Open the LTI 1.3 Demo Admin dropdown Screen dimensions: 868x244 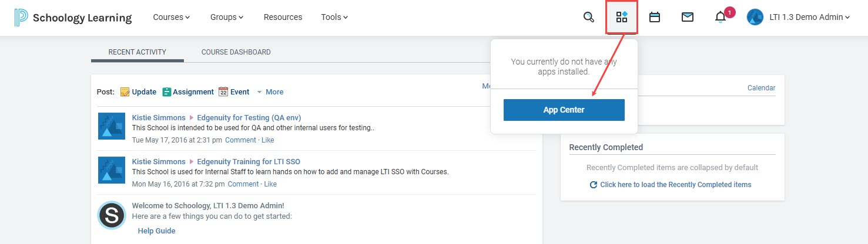pyautogui.click(x=810, y=18)
